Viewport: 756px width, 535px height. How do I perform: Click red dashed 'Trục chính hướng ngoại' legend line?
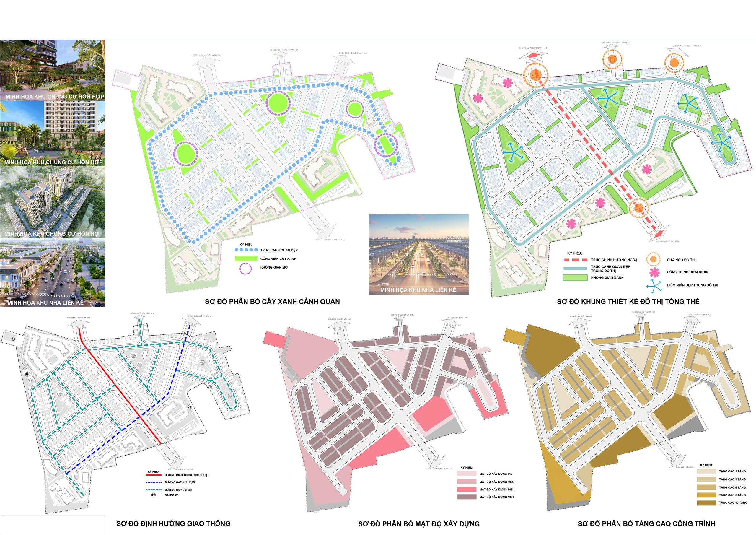575,260
